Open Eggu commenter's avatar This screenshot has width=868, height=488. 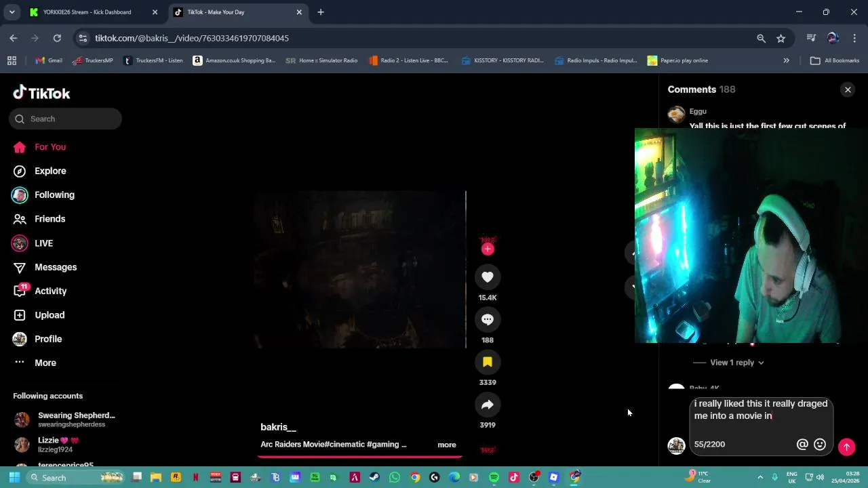pyautogui.click(x=676, y=114)
